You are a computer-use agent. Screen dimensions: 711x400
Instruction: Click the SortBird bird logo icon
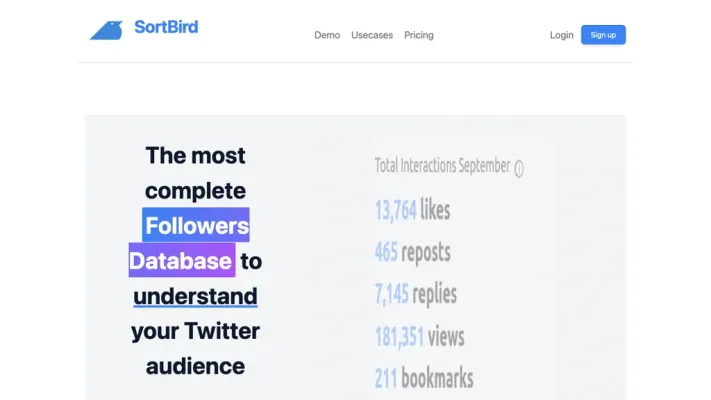[x=106, y=30]
